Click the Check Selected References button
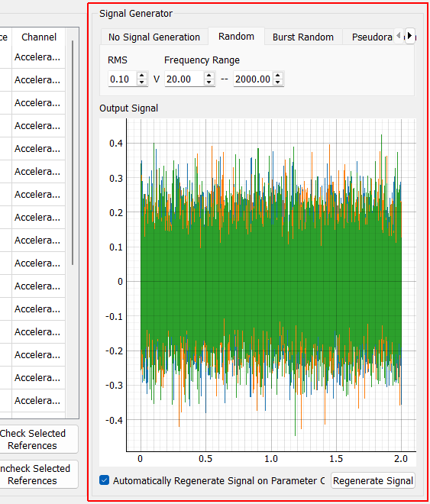Image resolution: width=430 pixels, height=504 pixels. [37, 439]
